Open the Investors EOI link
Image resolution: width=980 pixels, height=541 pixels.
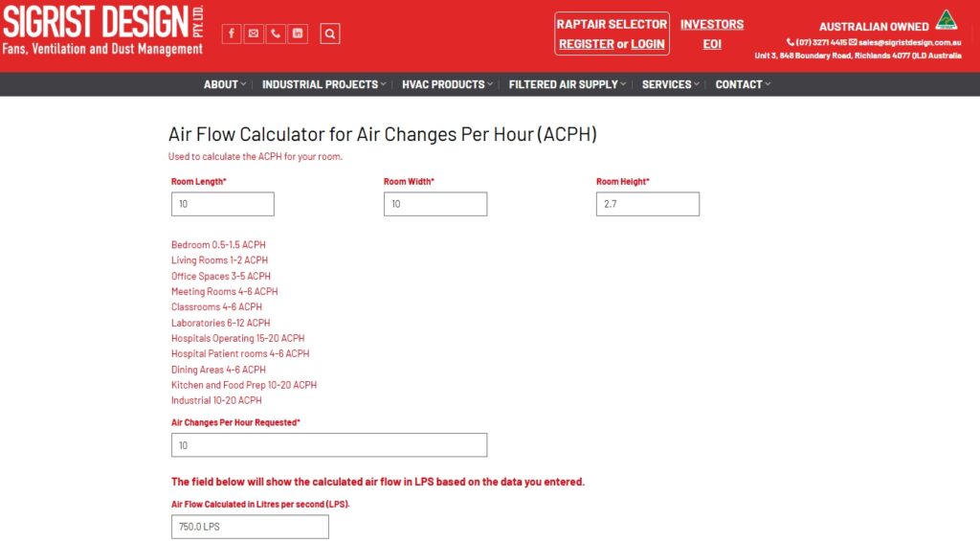pyautogui.click(x=712, y=34)
